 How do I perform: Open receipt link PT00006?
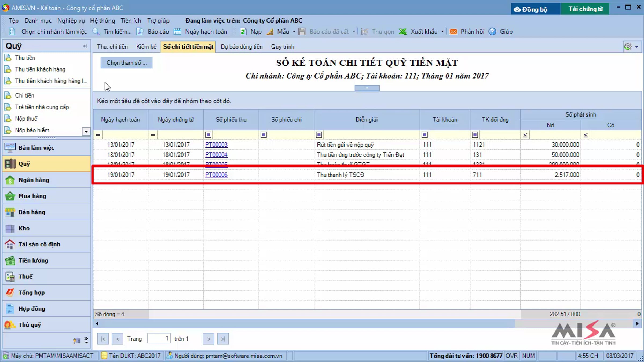(216, 175)
